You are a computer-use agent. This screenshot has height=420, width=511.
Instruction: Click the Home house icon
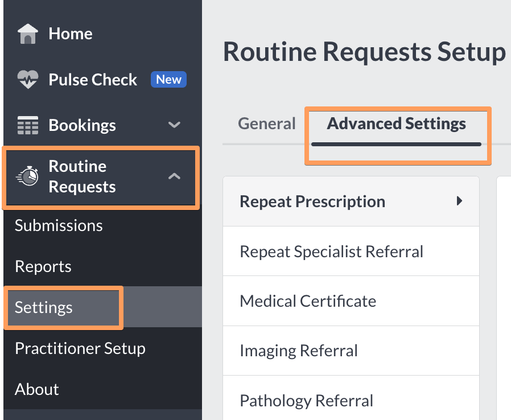pyautogui.click(x=27, y=33)
